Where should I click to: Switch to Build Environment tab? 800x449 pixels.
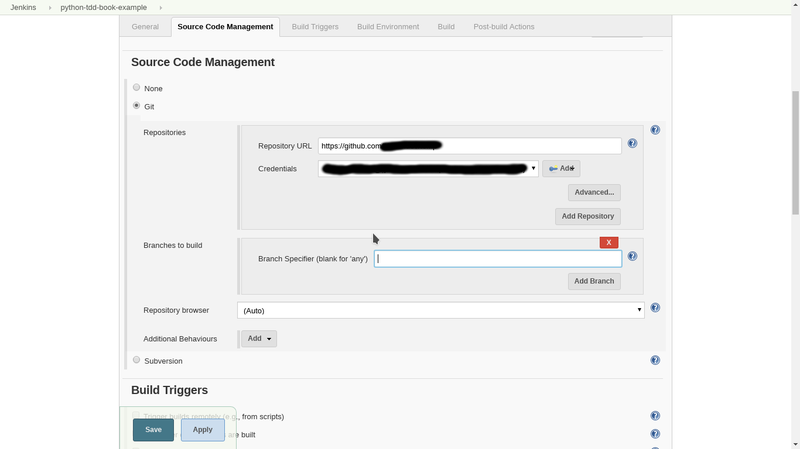tap(388, 27)
